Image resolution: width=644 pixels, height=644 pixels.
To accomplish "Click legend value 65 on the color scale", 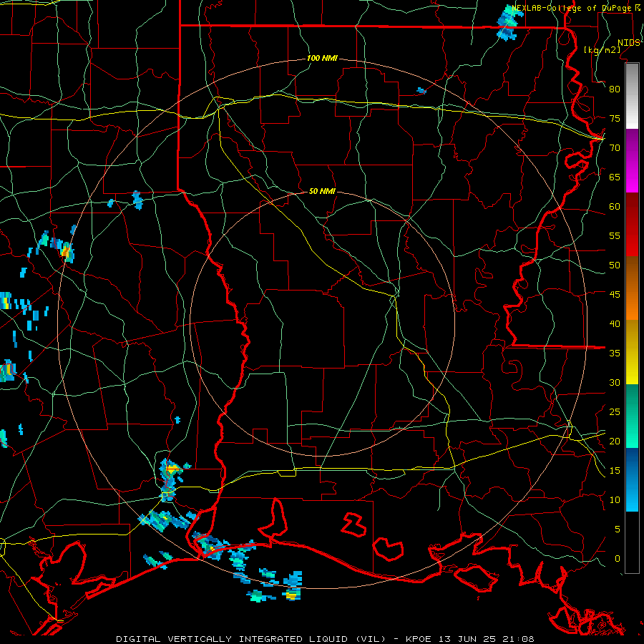I will coord(615,177).
